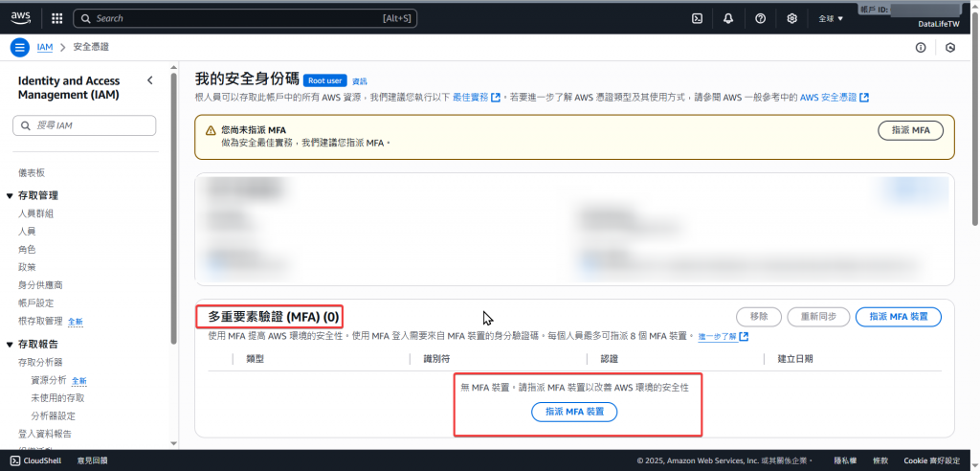Click the sidebar vertical scrollbar
Image resolution: width=980 pixels, height=471 pixels.
(x=174, y=209)
